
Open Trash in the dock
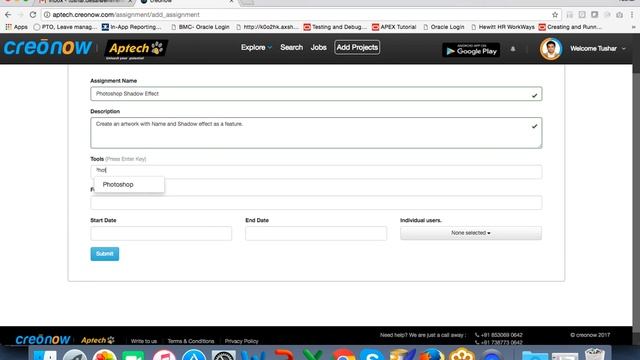595,354
